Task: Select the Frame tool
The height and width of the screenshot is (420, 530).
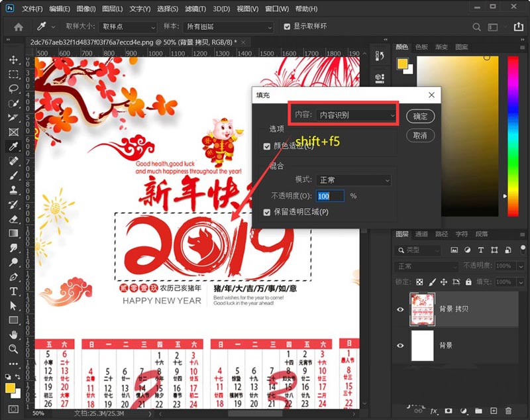Action: (x=13, y=132)
